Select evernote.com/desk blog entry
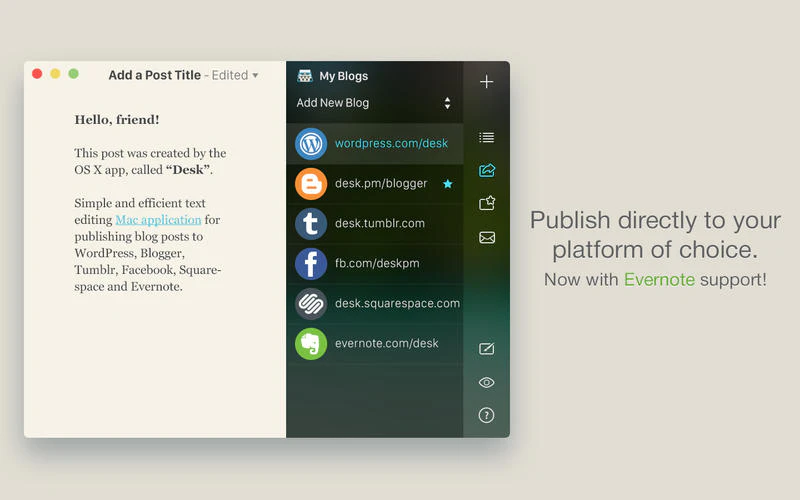The height and width of the screenshot is (500, 800). click(374, 344)
